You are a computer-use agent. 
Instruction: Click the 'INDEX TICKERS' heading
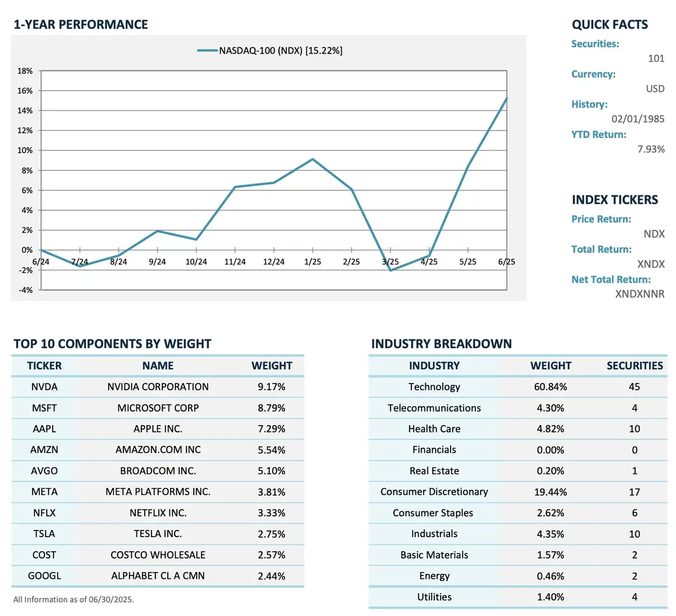(x=615, y=200)
